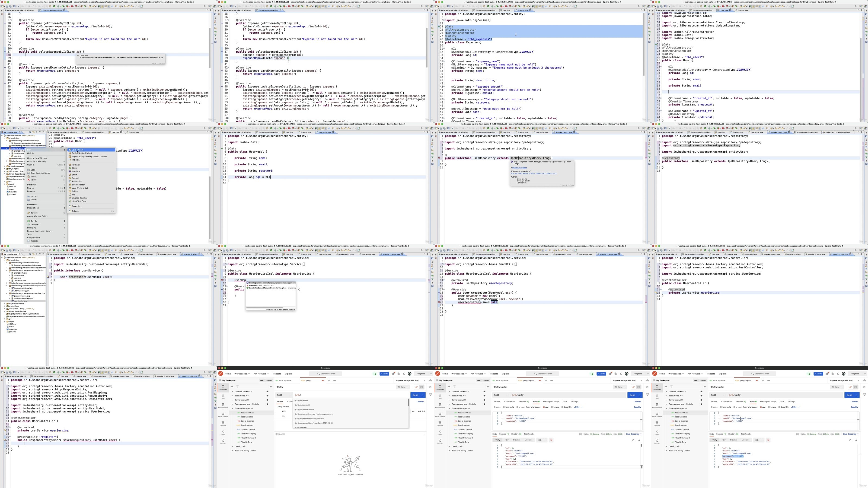Open APIs in Postman window showing URL suggestions

click(223, 397)
